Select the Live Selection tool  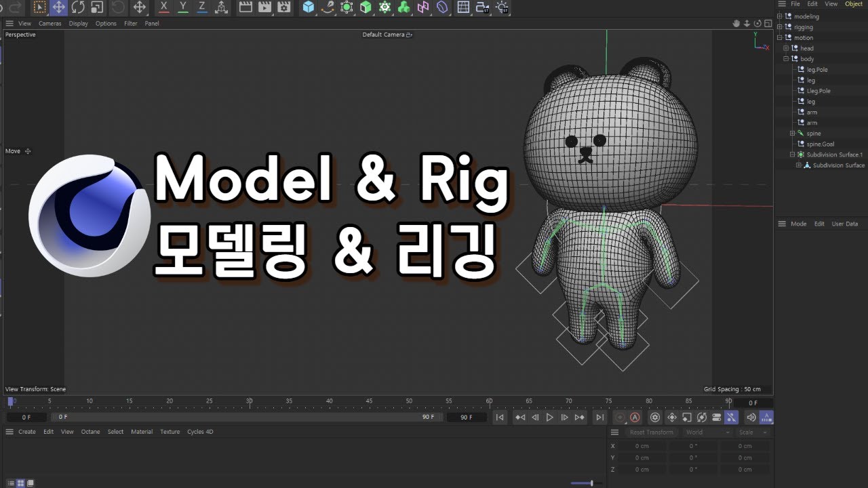coord(39,7)
